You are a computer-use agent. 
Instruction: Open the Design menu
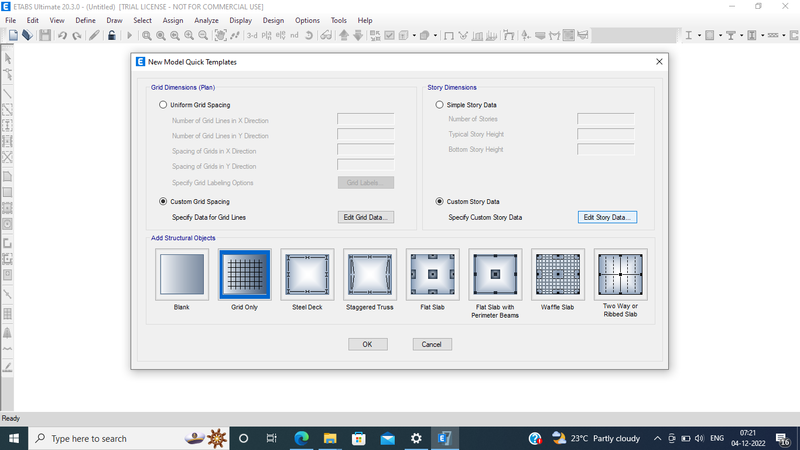(273, 20)
